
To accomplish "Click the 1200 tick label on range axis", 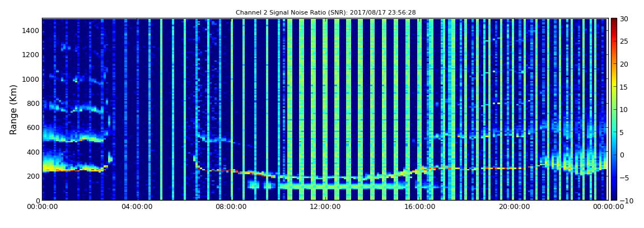I will click(31, 55).
